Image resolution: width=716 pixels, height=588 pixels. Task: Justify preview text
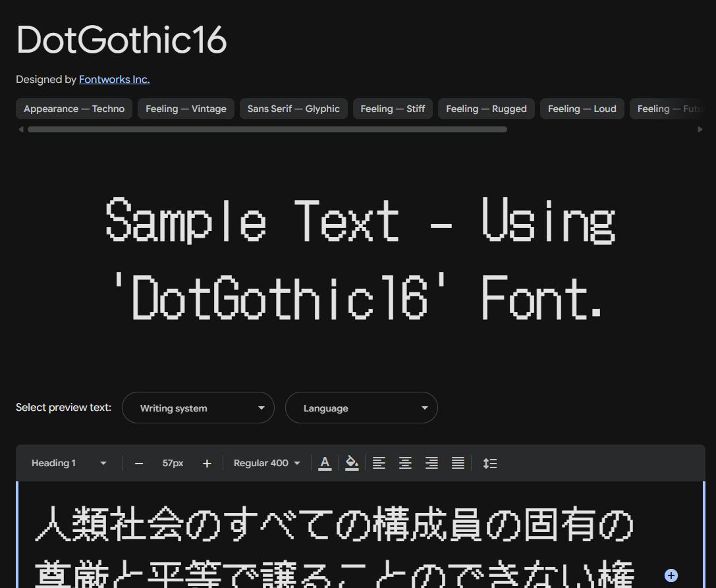[x=458, y=463]
